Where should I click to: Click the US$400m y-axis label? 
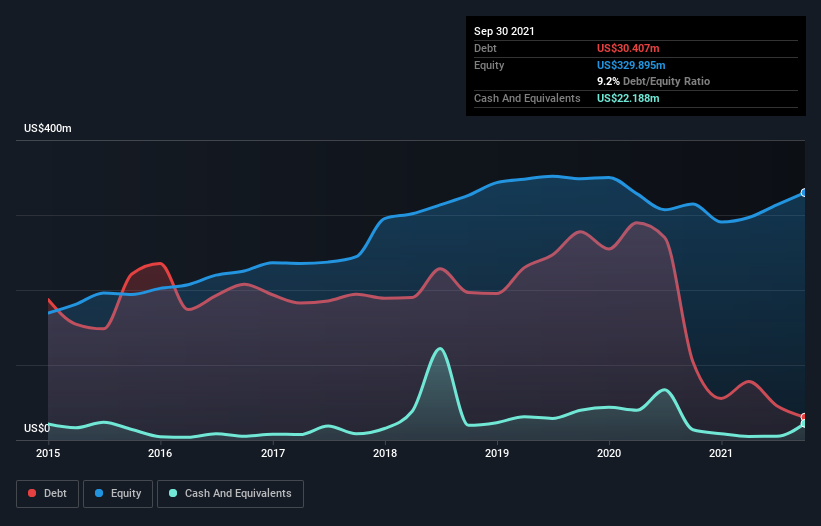click(x=48, y=129)
